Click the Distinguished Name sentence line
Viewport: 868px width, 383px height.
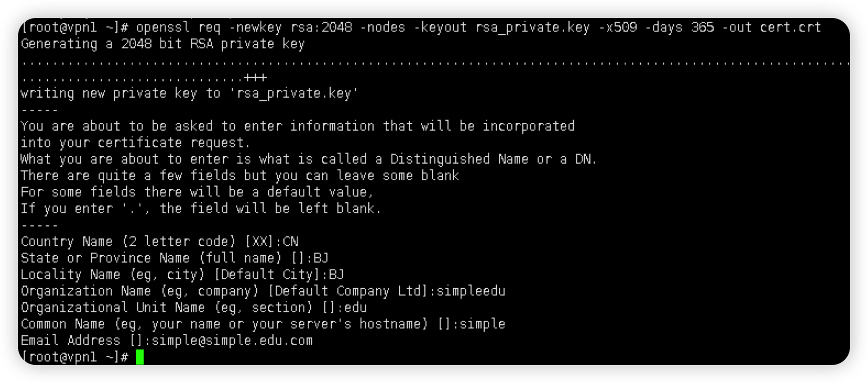pyautogui.click(x=308, y=159)
